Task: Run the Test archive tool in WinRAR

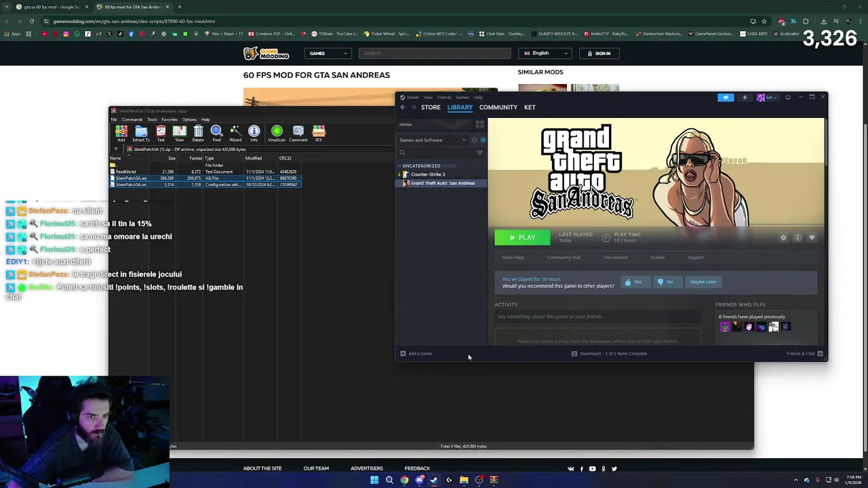Action: (161, 133)
